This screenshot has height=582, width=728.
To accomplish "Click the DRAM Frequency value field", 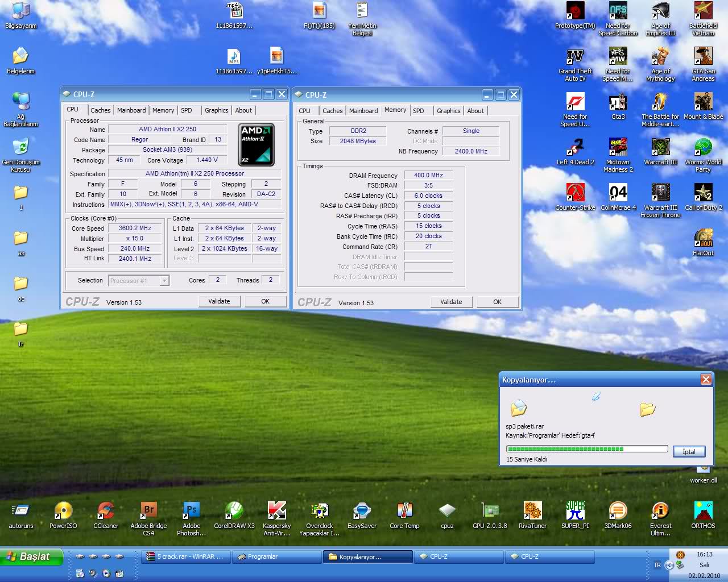I will coord(428,175).
